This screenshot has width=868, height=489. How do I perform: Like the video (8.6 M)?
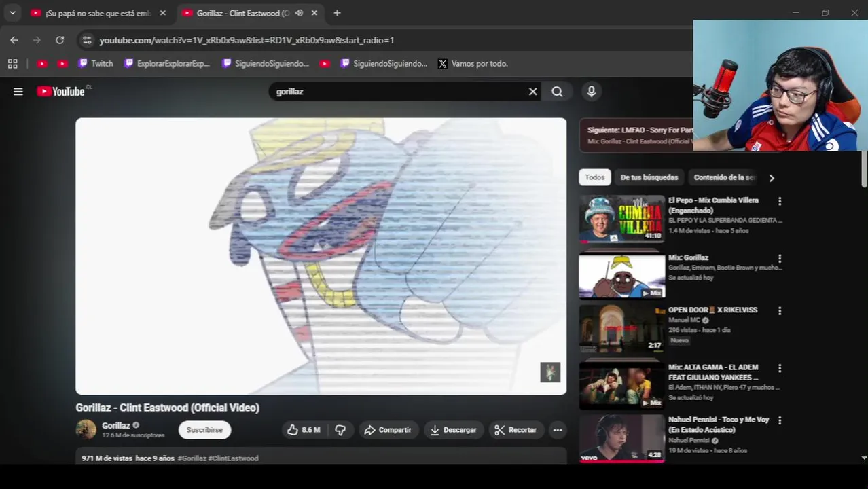click(303, 430)
